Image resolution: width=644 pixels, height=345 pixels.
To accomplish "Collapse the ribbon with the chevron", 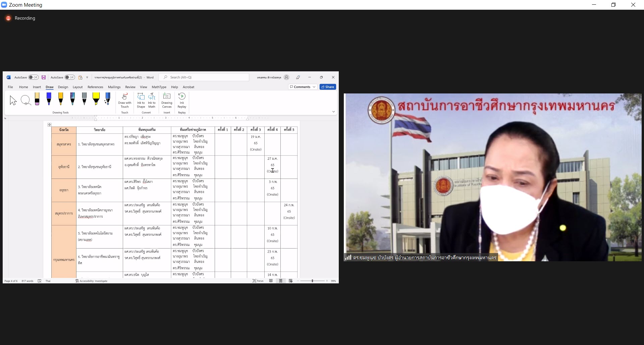I will (x=333, y=112).
